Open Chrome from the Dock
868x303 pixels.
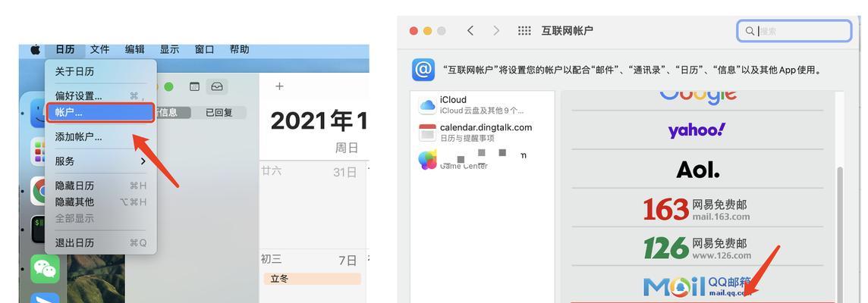38,191
